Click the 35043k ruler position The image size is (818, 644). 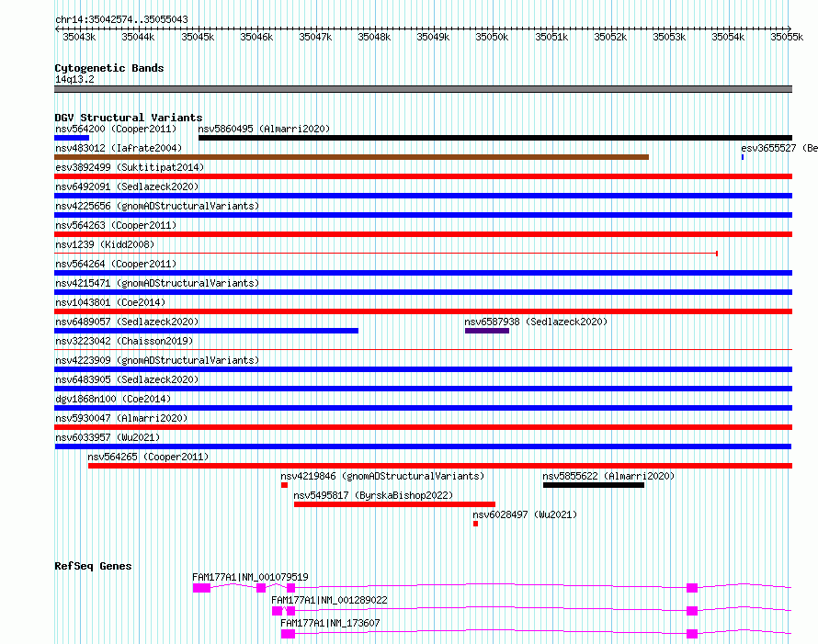point(79,37)
